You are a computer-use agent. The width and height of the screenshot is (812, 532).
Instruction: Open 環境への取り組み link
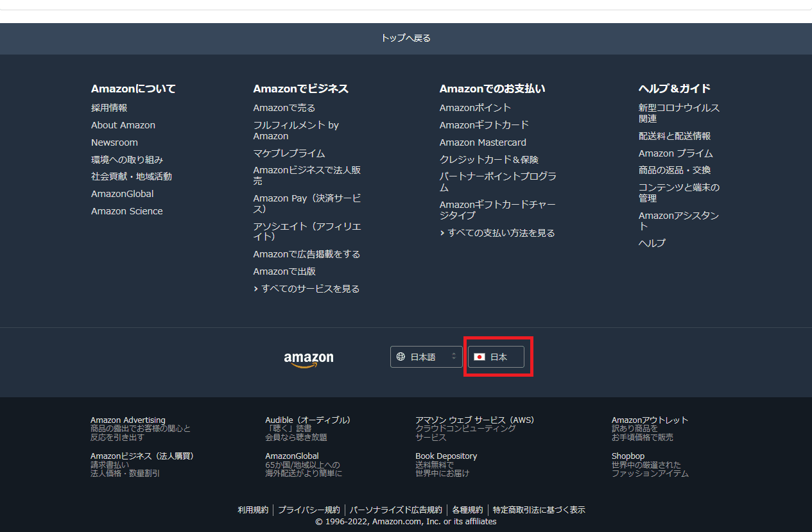coord(127,159)
